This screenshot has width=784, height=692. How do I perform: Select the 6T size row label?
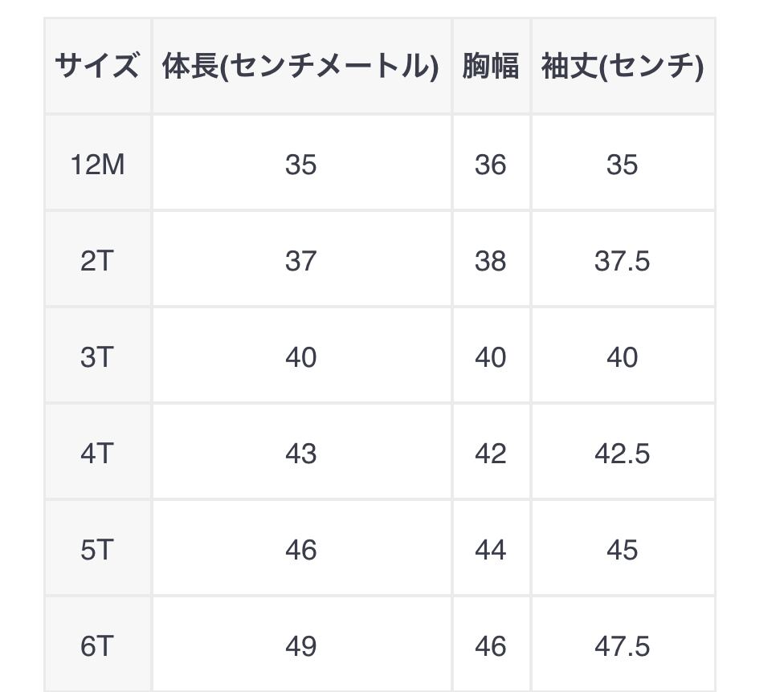(x=97, y=646)
